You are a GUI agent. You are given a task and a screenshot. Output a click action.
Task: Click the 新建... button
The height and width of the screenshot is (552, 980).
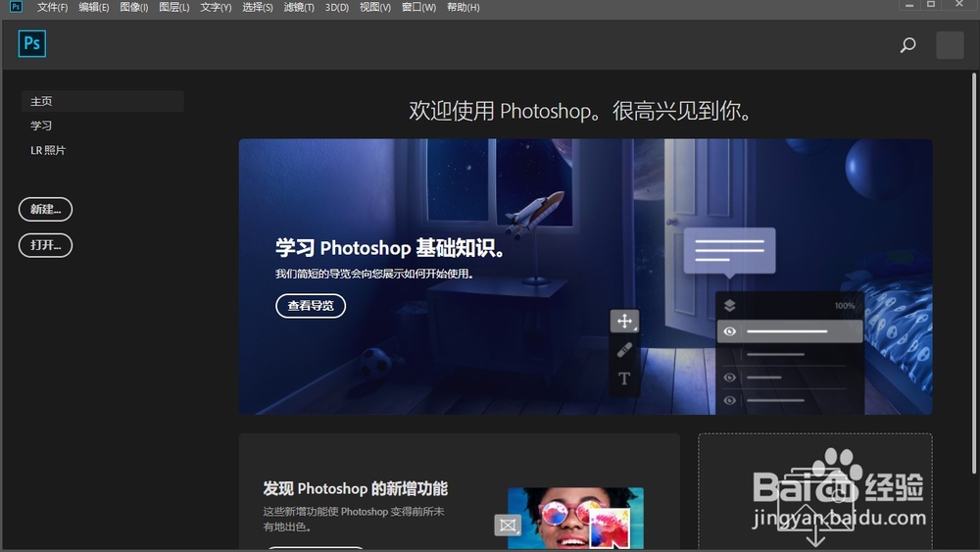point(46,210)
